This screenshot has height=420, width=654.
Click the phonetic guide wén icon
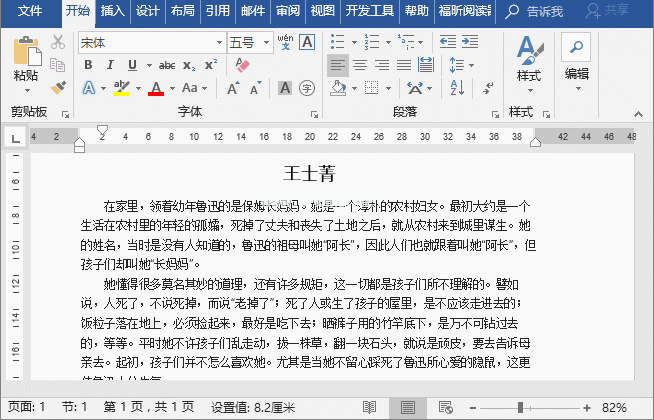(285, 42)
